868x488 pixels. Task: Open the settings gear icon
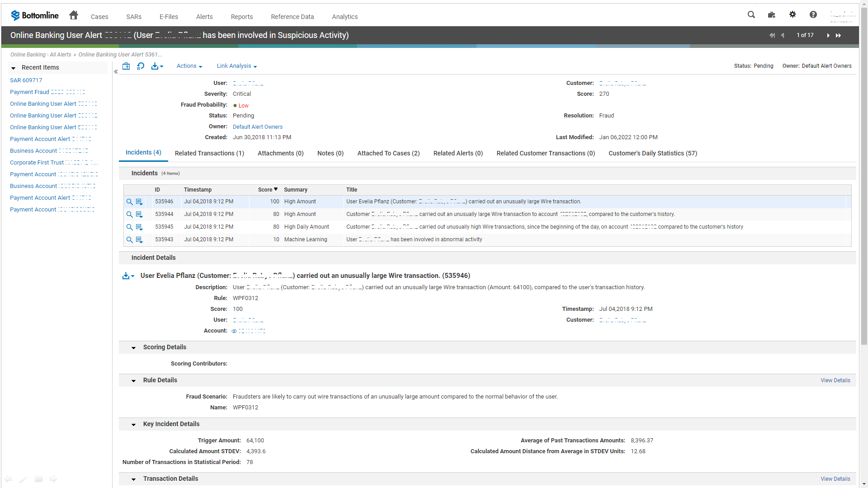793,15
